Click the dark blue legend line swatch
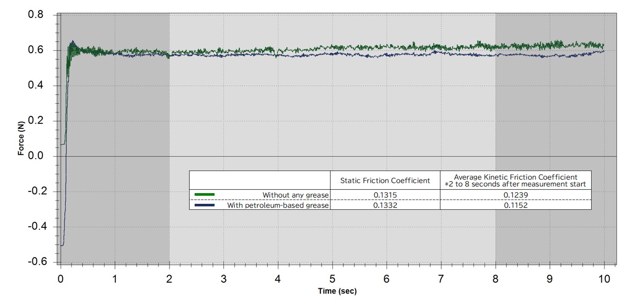This screenshot has height=307, width=644. [204, 205]
